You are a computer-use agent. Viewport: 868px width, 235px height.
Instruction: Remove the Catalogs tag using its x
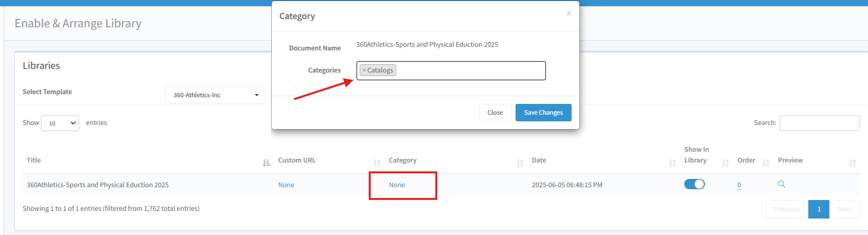click(x=364, y=70)
